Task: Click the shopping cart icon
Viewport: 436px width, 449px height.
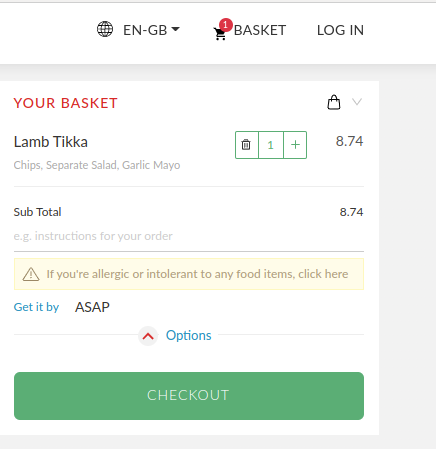Action: (220, 34)
